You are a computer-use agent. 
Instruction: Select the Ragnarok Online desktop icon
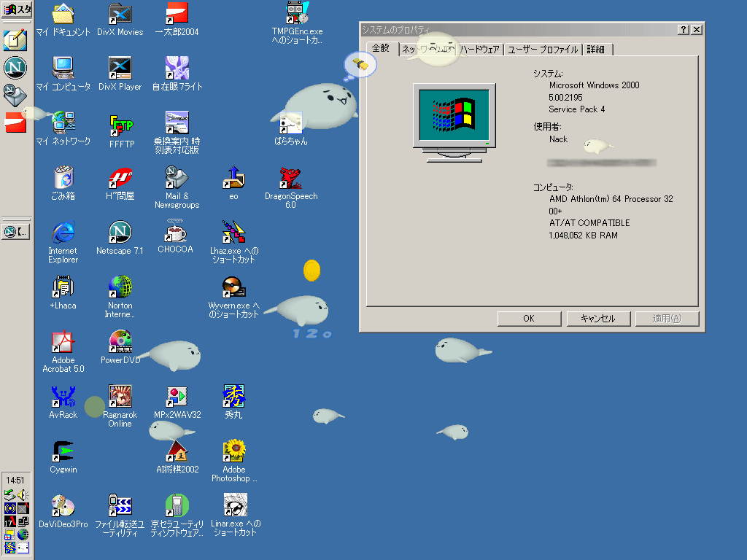tap(120, 406)
